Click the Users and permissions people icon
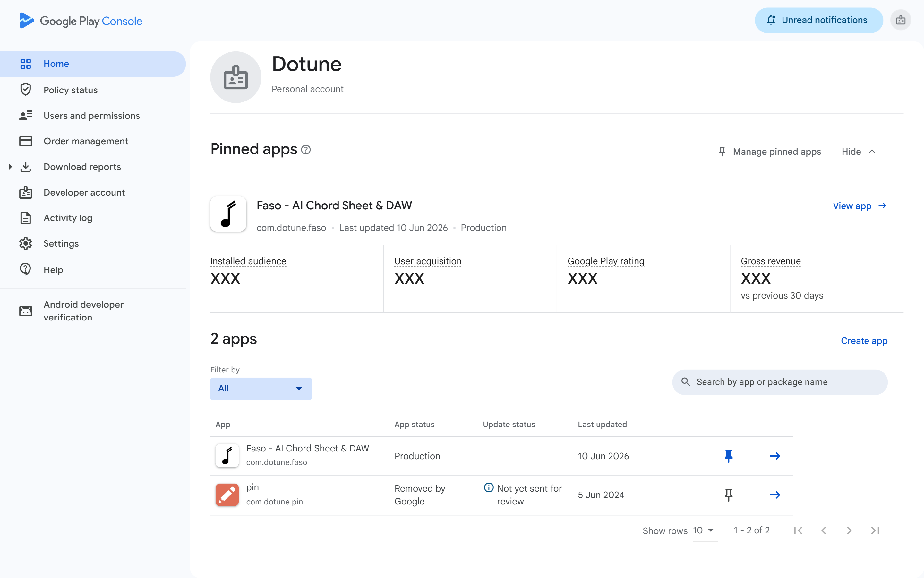 (x=26, y=116)
